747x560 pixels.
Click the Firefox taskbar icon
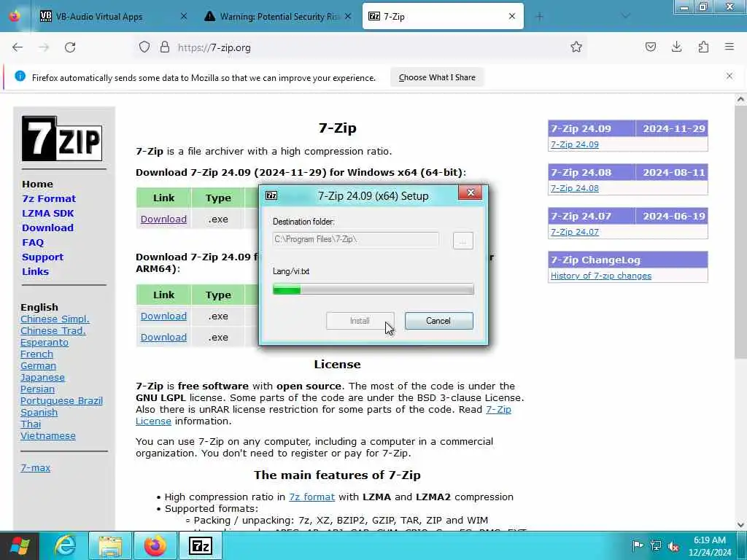pyautogui.click(x=155, y=545)
